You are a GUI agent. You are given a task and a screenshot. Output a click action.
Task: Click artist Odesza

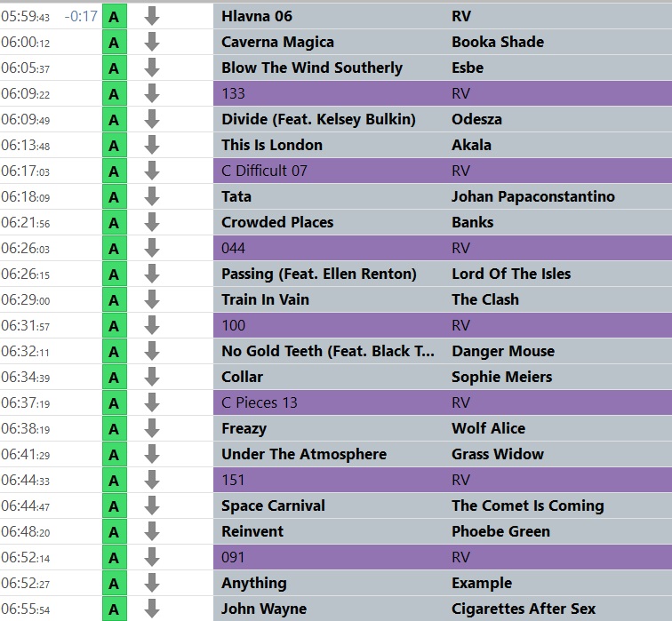click(x=476, y=119)
